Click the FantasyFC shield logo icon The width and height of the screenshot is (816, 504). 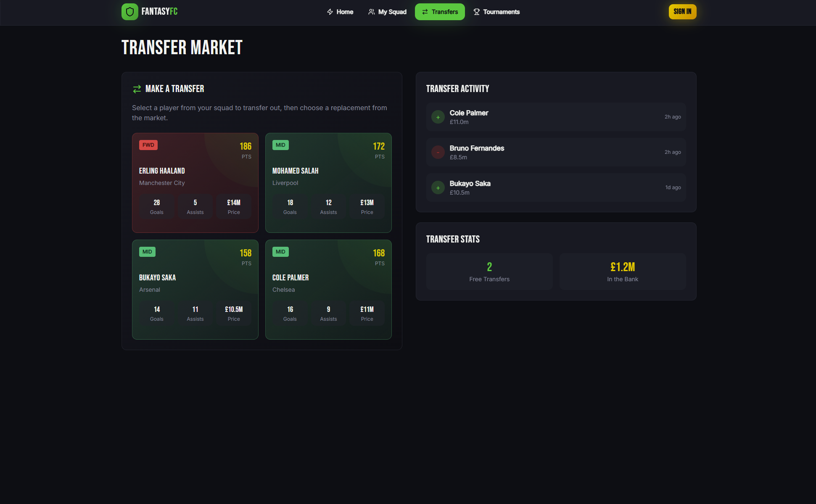(129, 12)
